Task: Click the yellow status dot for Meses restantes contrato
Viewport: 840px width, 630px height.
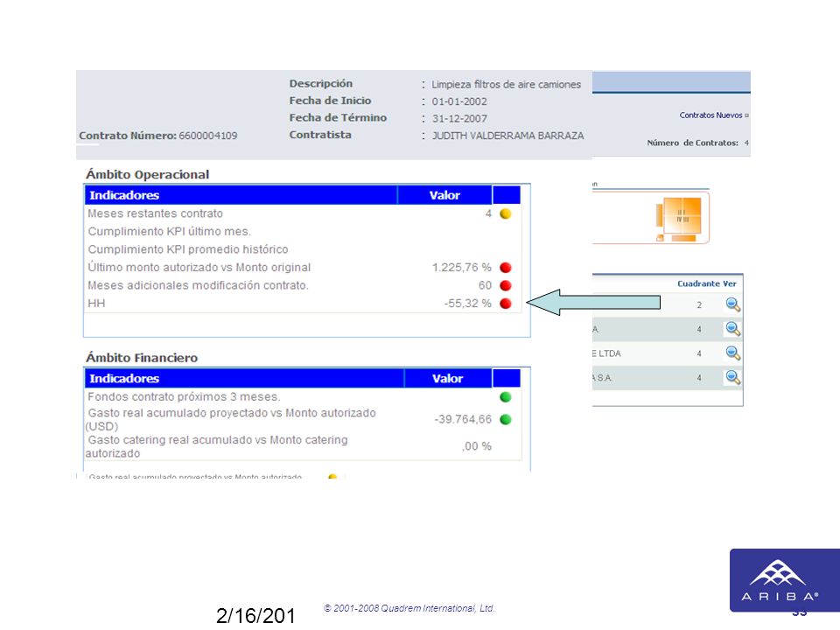Action: pos(505,213)
